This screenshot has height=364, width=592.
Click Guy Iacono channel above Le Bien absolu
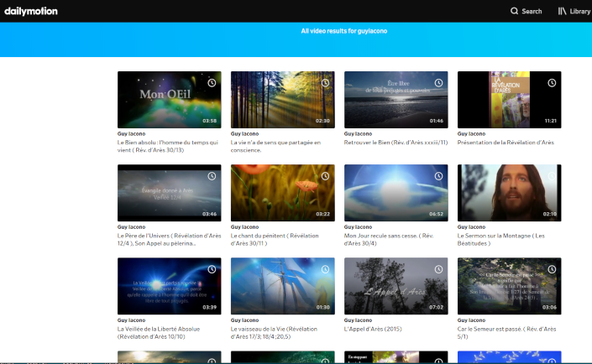click(x=131, y=133)
